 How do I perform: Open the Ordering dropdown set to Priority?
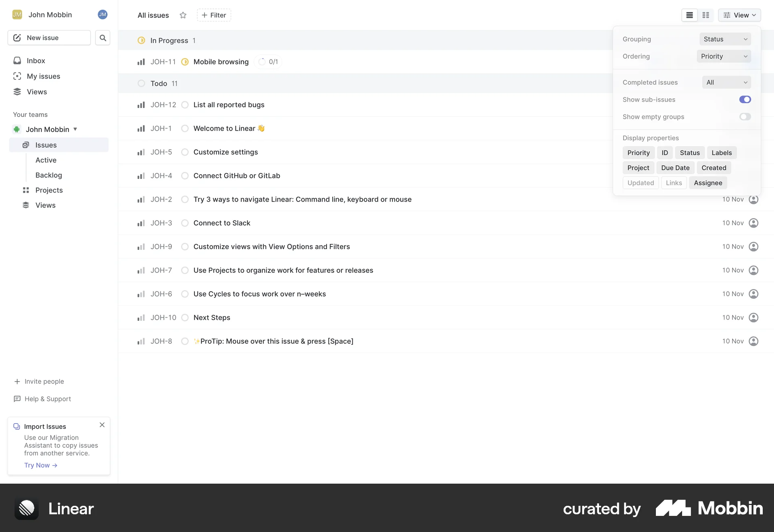(x=723, y=56)
